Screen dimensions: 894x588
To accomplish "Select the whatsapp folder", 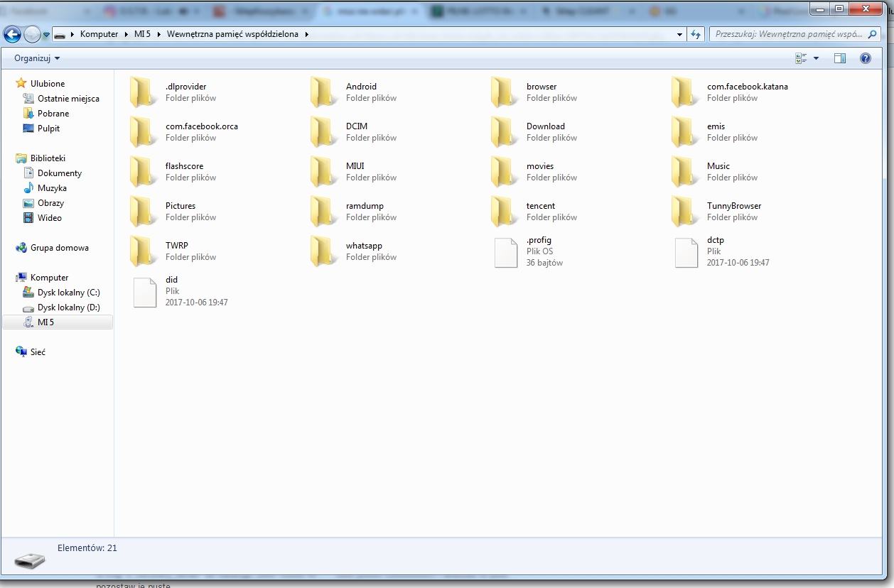I will 363,246.
